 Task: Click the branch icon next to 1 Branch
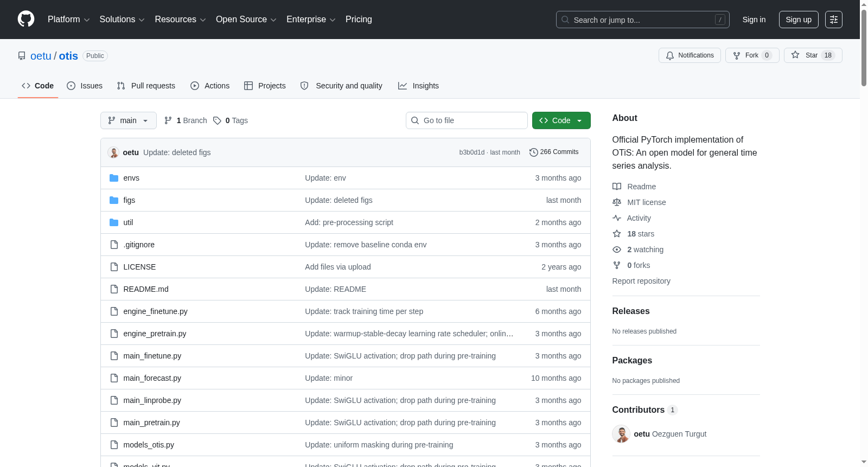(x=168, y=120)
